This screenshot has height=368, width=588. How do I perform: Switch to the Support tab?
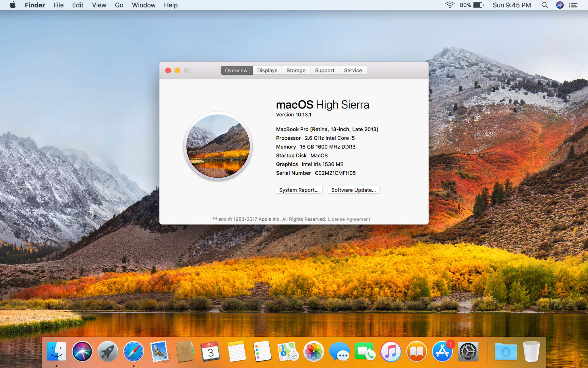tap(325, 70)
